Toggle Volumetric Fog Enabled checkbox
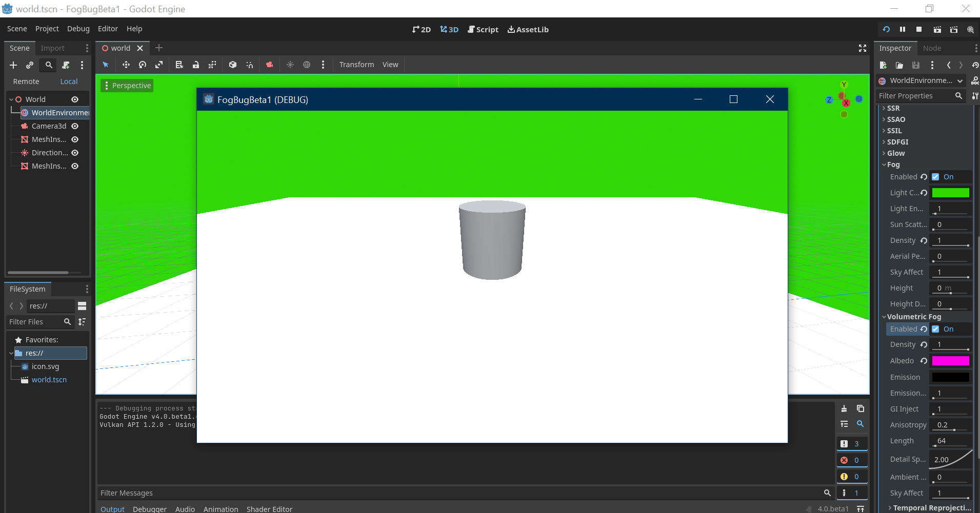 pos(935,329)
